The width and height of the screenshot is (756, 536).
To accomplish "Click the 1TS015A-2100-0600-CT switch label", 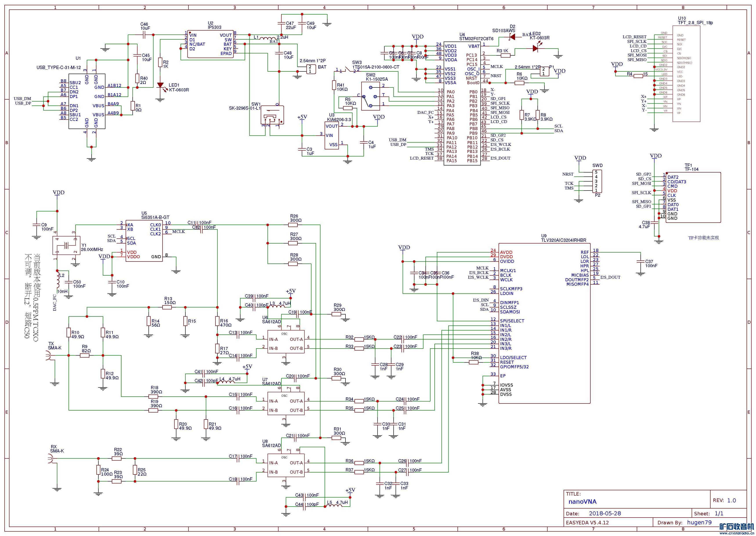I will coord(376,67).
